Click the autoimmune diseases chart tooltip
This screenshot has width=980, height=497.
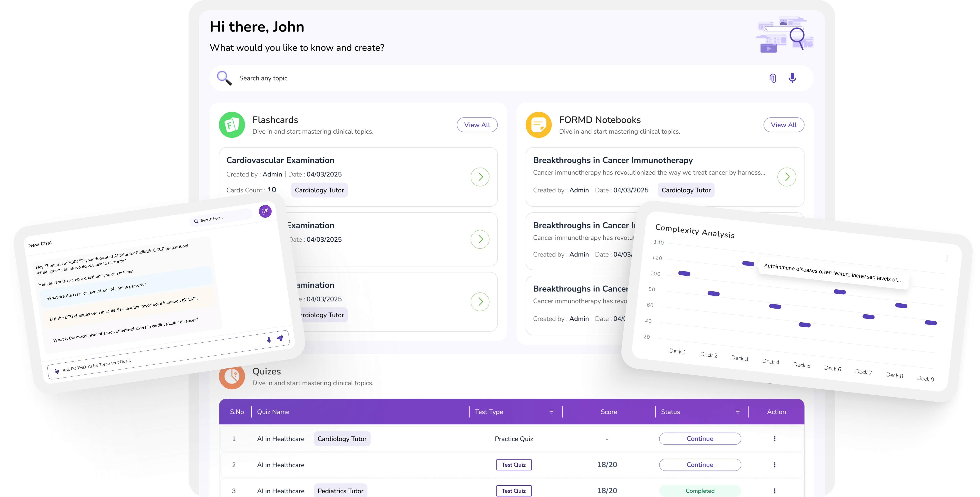[834, 272]
